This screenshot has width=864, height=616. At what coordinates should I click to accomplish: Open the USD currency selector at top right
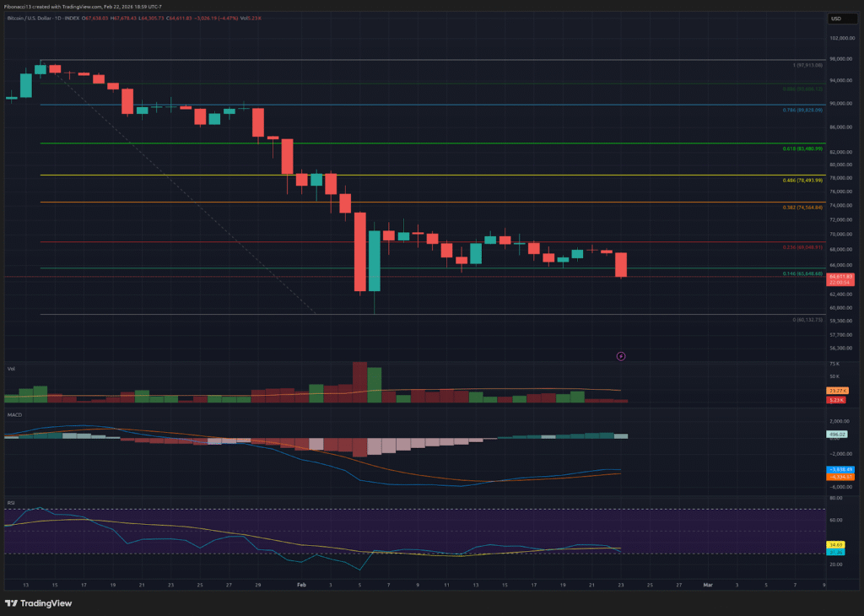[844, 19]
